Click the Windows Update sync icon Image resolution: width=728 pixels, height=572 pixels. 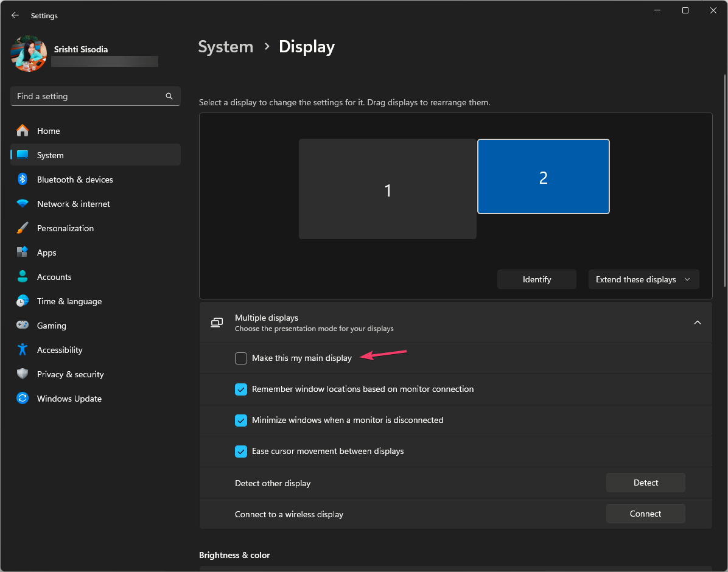tap(23, 399)
